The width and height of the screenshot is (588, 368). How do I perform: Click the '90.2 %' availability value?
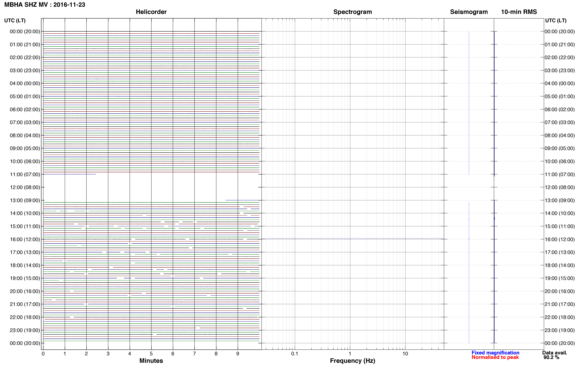click(x=551, y=357)
